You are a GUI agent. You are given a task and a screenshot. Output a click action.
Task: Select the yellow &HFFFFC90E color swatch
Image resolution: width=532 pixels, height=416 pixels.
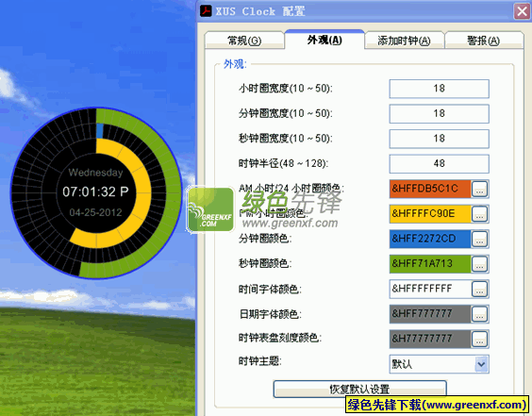pyautogui.click(x=430, y=214)
